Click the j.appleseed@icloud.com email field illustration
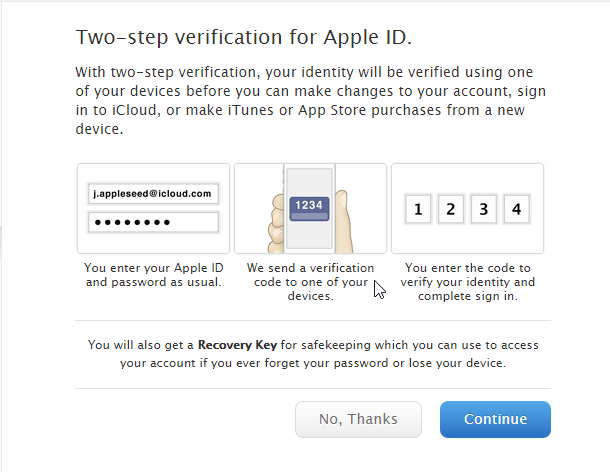Viewport: 610px width, 472px height. coord(153,193)
